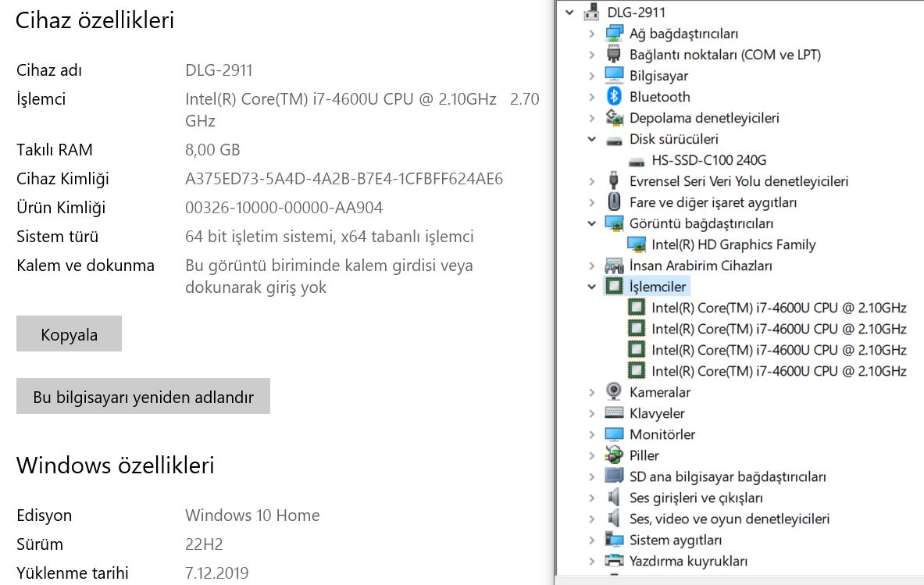The height and width of the screenshot is (585, 924).
Task: Click the DLG-2911 computer root icon
Action: [x=591, y=12]
